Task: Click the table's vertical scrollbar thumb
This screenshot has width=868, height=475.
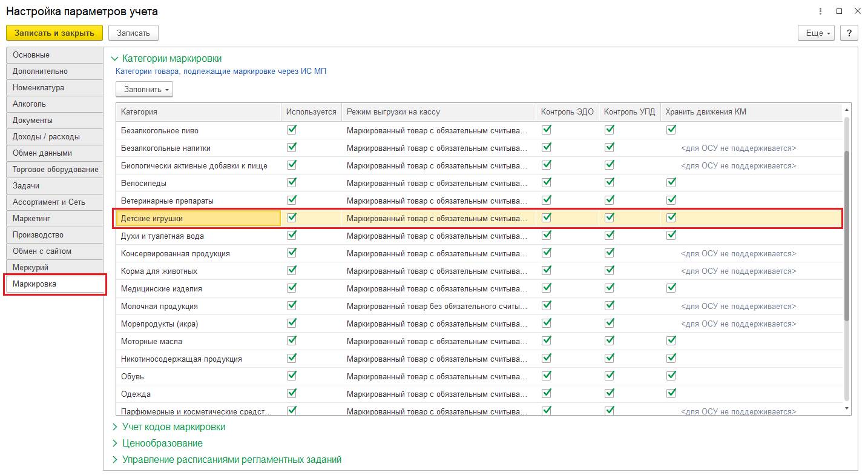Action: [847, 236]
